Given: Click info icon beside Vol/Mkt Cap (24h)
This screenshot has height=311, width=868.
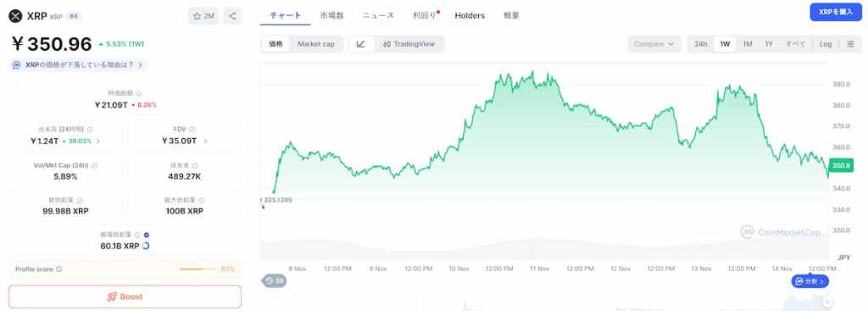Looking at the screenshot, I should (x=94, y=165).
